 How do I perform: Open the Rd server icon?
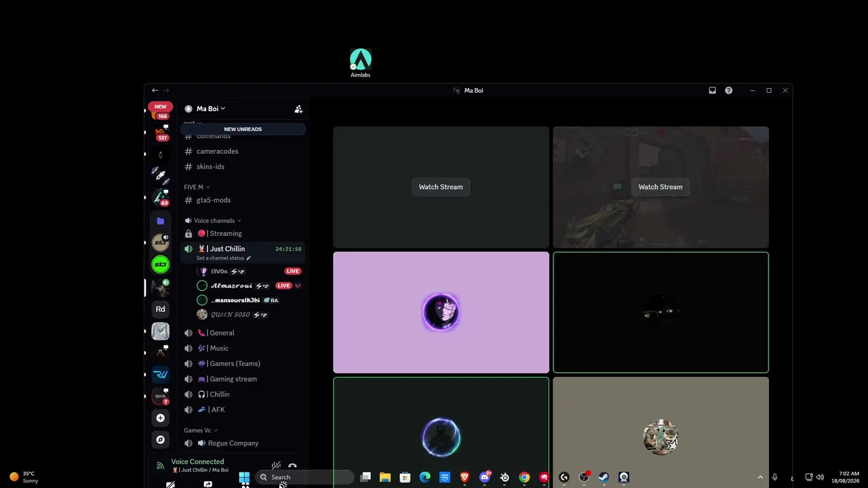pos(160,309)
